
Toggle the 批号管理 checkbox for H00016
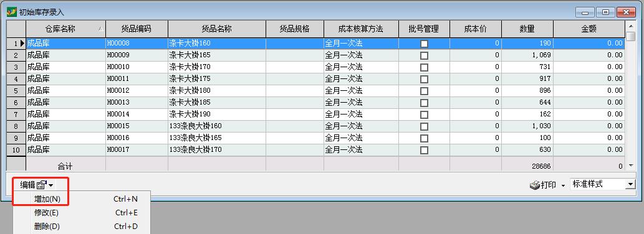pos(425,139)
